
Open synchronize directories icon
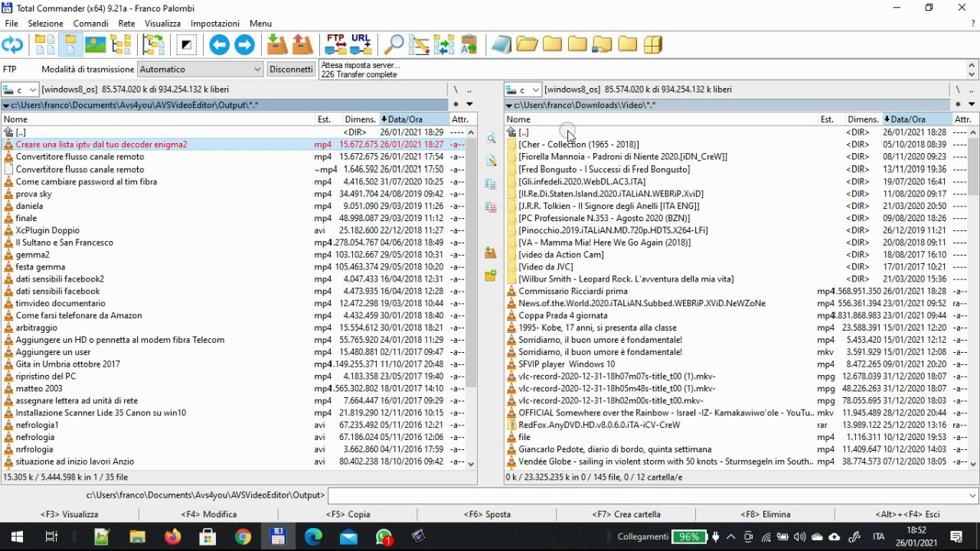pyautogui.click(x=444, y=45)
